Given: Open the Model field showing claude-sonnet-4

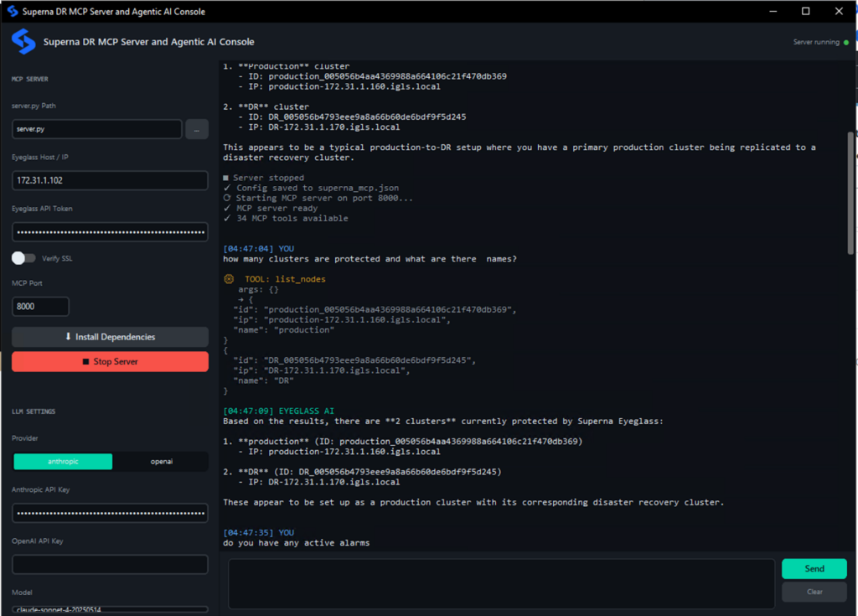Looking at the screenshot, I should (110, 609).
